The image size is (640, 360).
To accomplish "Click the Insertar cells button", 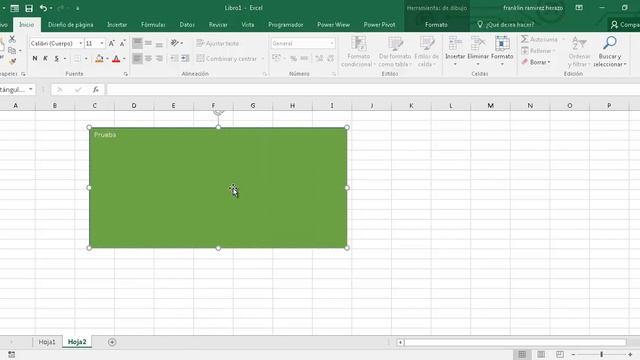I will tap(455, 51).
